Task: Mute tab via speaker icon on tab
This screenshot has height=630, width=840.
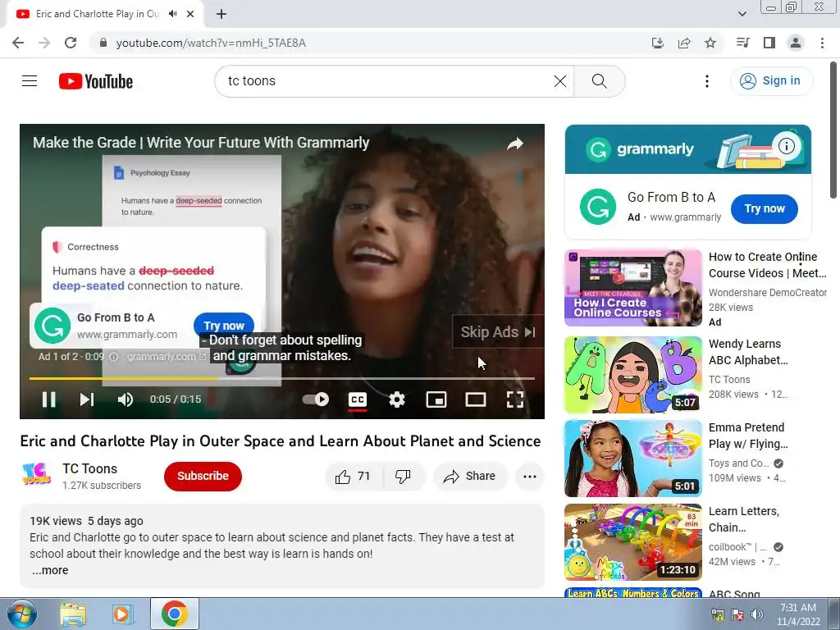Action: (x=172, y=14)
